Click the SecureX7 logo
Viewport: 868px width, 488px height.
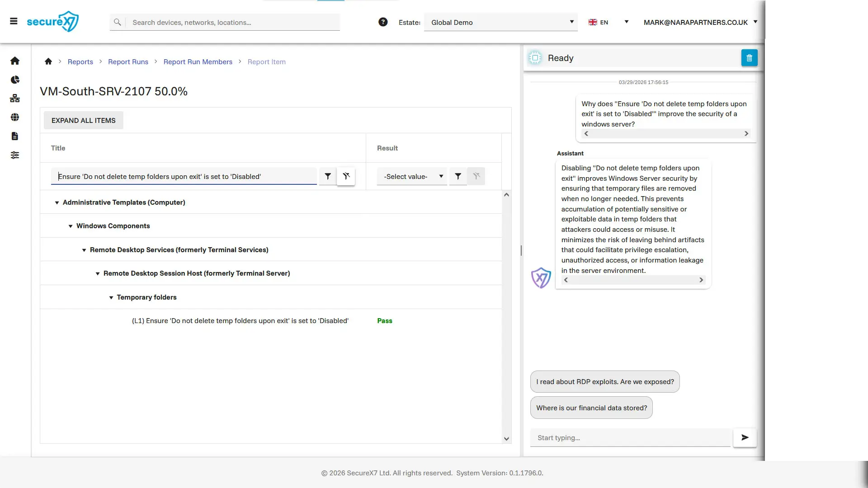coord(52,21)
